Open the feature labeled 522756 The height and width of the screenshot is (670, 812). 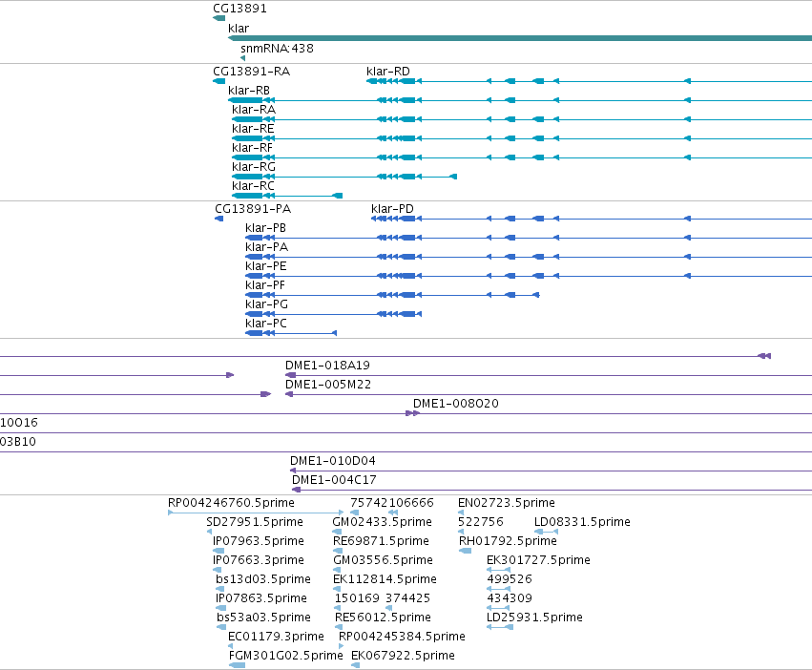481,523
